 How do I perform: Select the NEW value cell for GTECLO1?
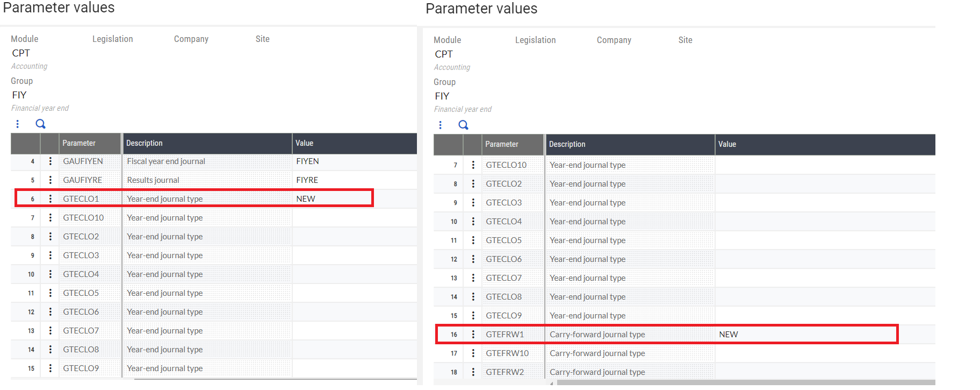click(x=306, y=199)
